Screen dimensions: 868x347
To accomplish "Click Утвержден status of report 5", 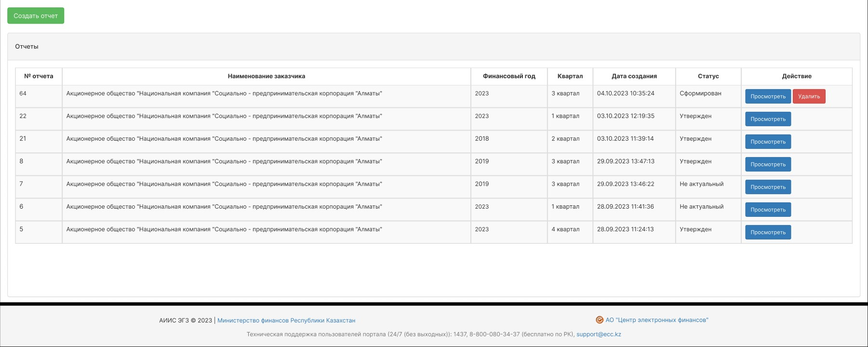I will pos(695,229).
